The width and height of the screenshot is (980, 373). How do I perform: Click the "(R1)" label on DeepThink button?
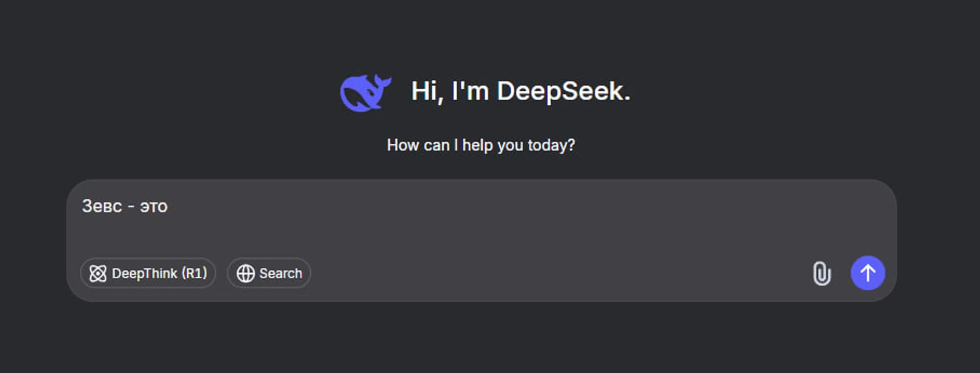194,274
